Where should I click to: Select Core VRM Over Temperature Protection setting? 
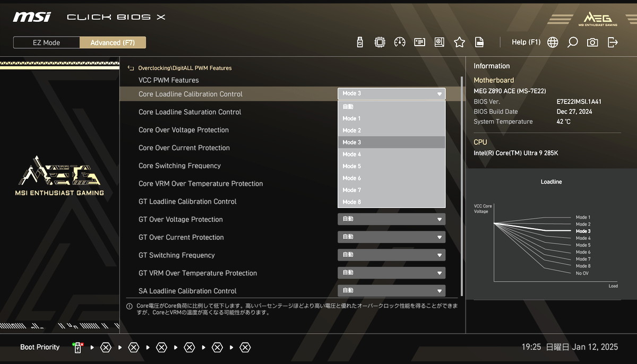[201, 184]
